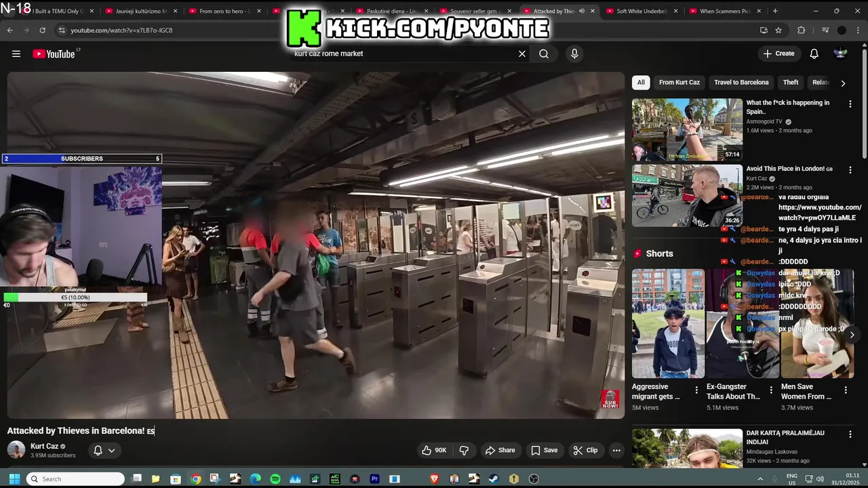This screenshot has height=488, width=868.
Task: Open volume control in system tray
Action: [819, 479]
